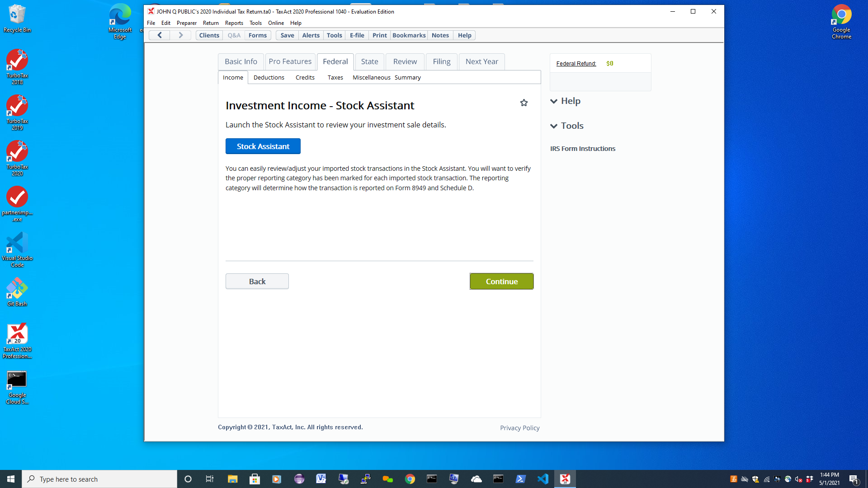Click the back arrow navigation icon
Viewport: 868px width, 488px height.
[160, 35]
